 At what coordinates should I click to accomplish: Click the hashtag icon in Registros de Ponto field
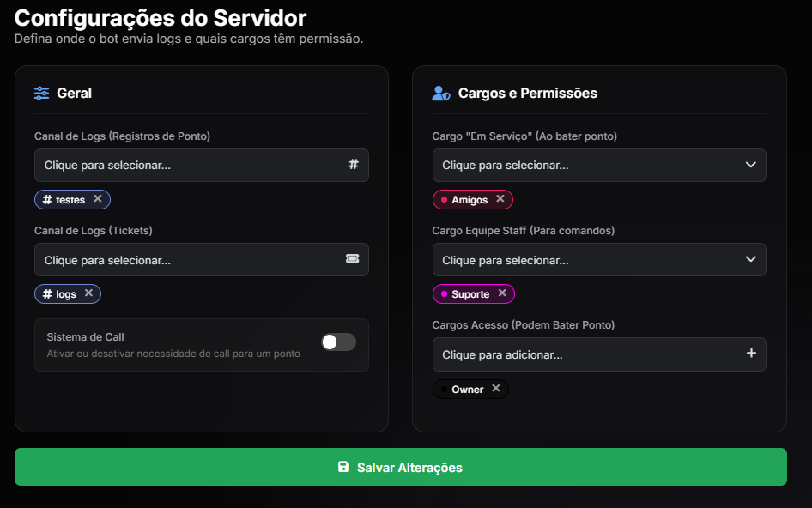tap(353, 165)
